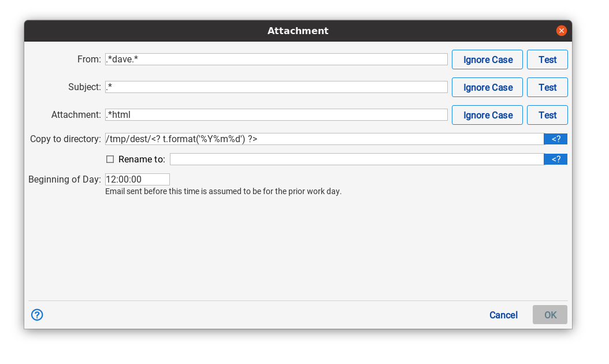Change the Beginning of Day time
Image resolution: width=609 pixels, height=364 pixels.
point(137,179)
